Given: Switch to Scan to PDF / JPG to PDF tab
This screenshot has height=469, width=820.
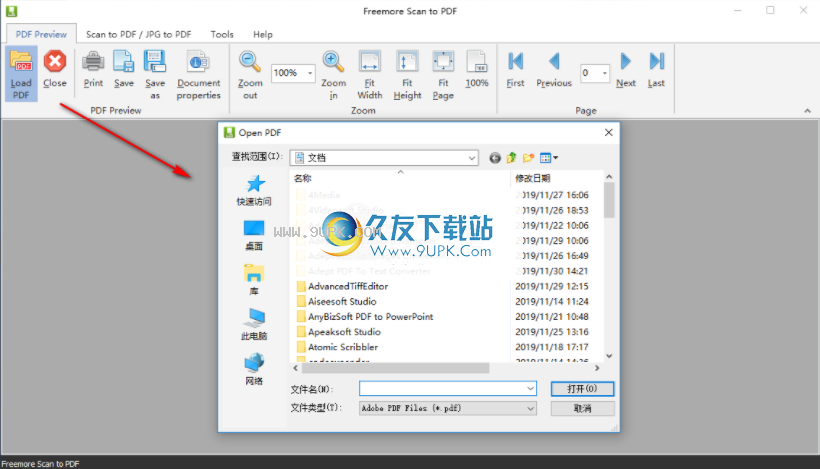Looking at the screenshot, I should [x=139, y=34].
